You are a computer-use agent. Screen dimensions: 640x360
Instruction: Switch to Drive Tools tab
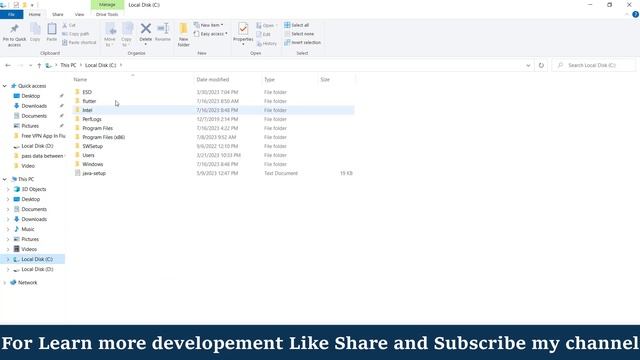tap(107, 15)
